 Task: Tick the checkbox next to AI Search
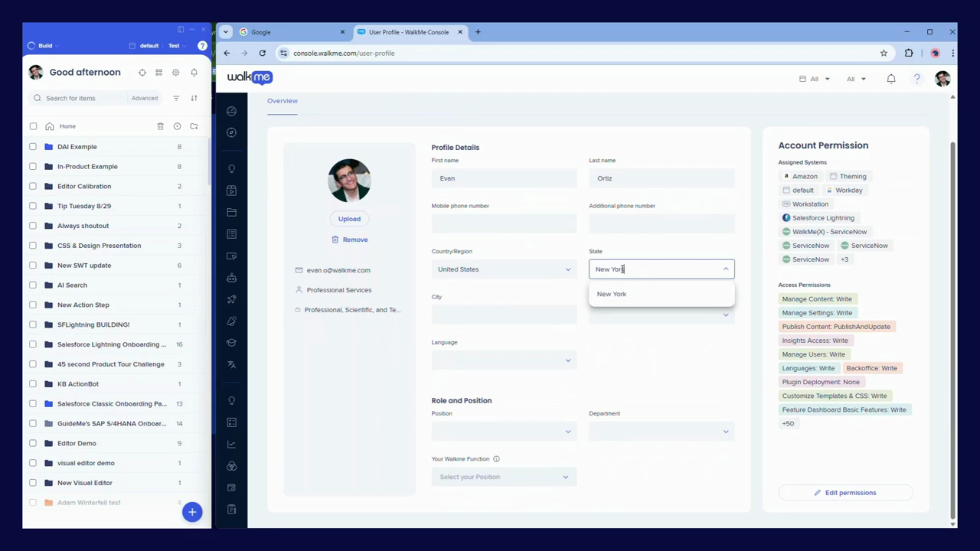pyautogui.click(x=33, y=285)
